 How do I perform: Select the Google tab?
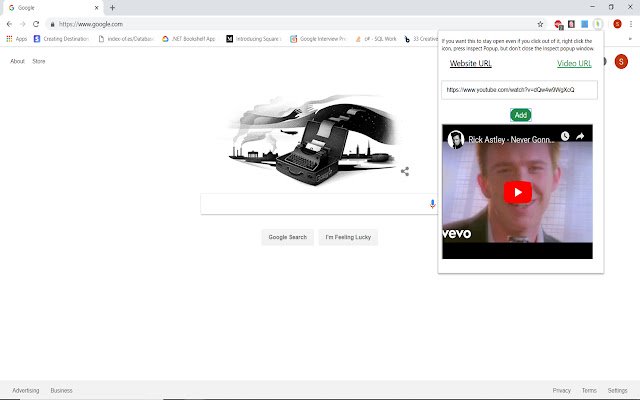53,8
